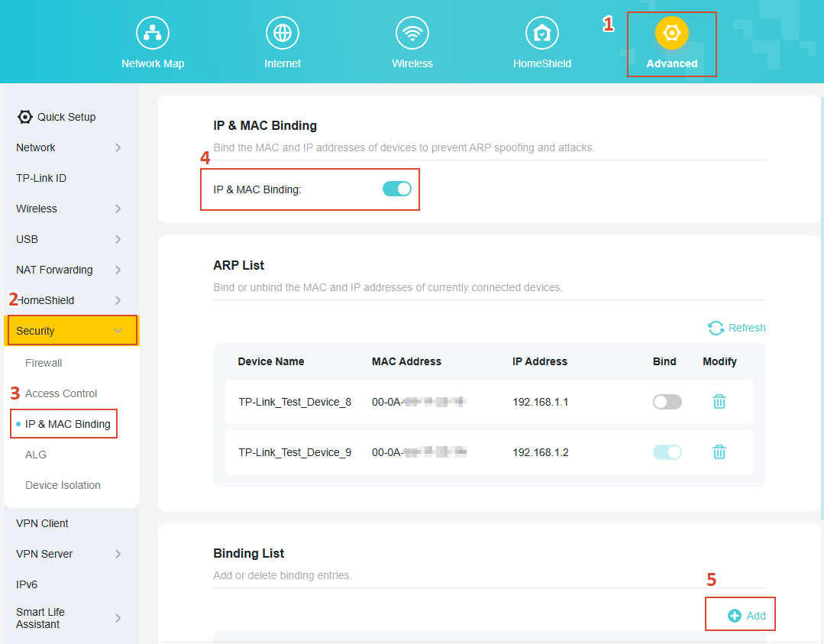
Task: Open the Network Map tab label
Action: 153,63
